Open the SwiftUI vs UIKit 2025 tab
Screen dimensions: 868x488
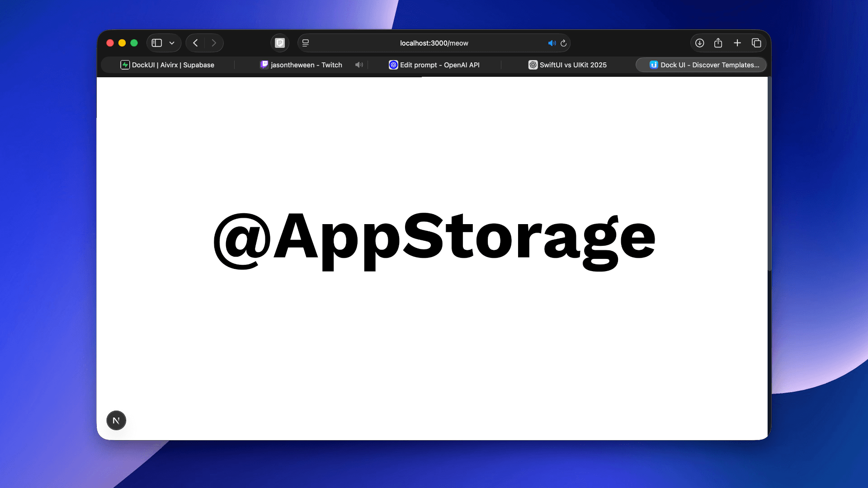tap(567, 65)
